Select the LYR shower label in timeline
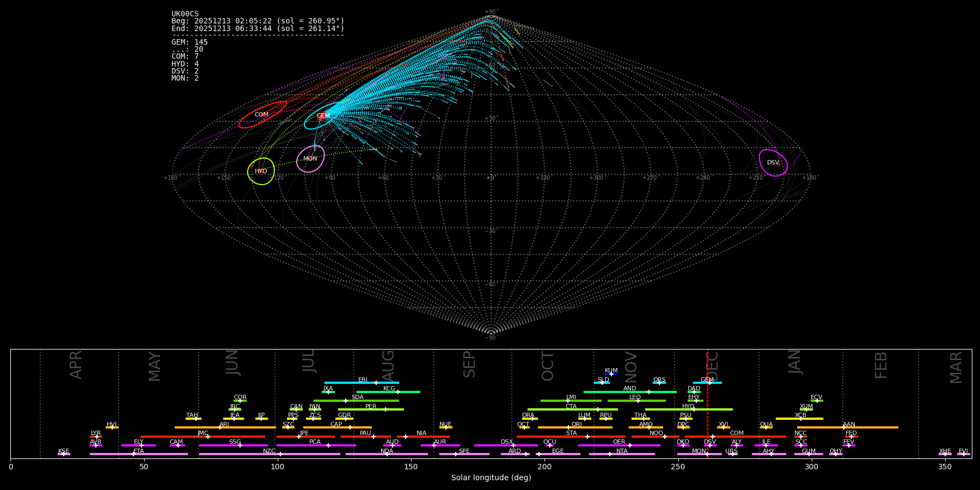Image resolution: width=980 pixels, height=490 pixels. pos(96,433)
